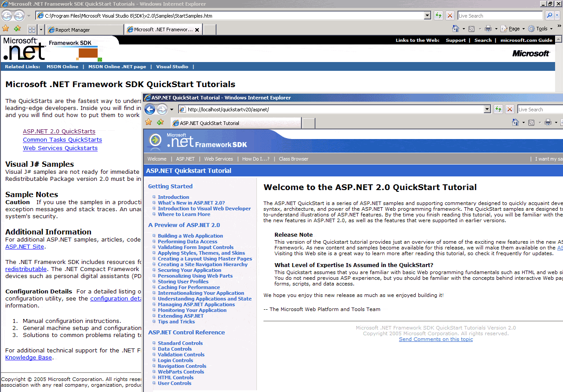Click the Live Search field in ASP.NET QuickStart window
563x392 pixels.
tap(540, 110)
